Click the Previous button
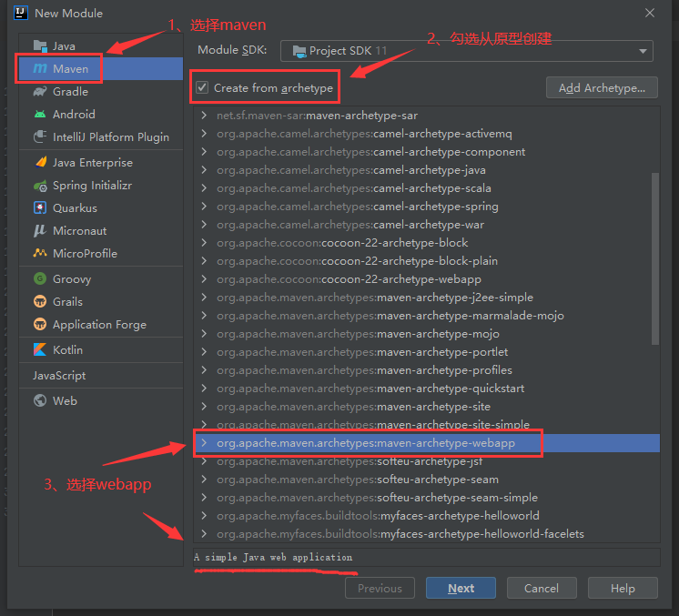The width and height of the screenshot is (679, 616). pyautogui.click(x=380, y=589)
